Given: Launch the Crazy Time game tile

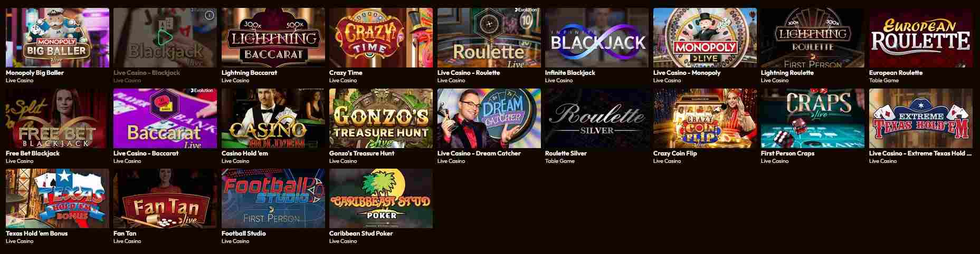Looking at the screenshot, I should 381,37.
